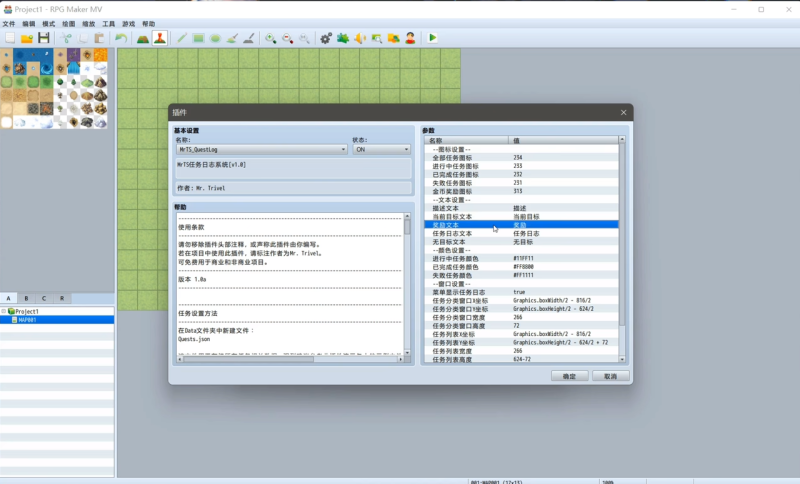
Task: Open the 工具 menu
Action: click(x=109, y=23)
